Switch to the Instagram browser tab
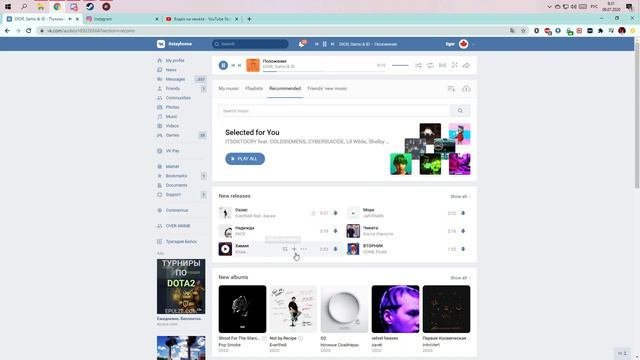The height and width of the screenshot is (360, 640). [122, 19]
